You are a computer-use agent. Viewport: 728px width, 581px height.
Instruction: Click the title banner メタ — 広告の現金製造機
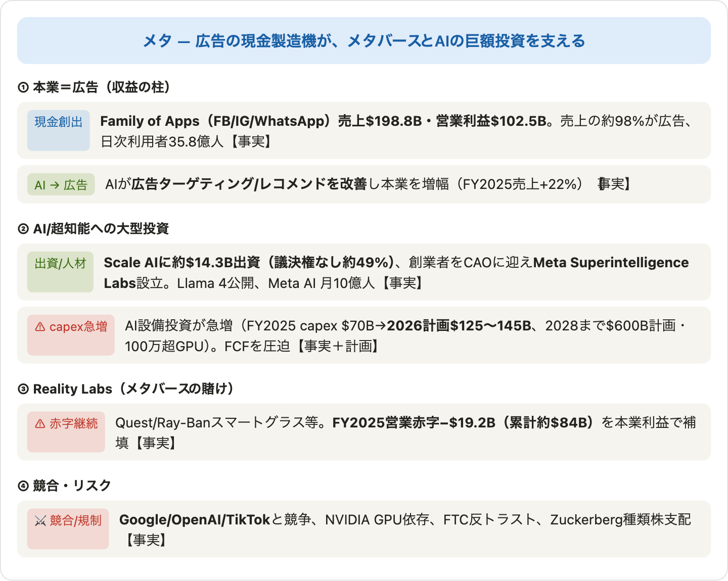(364, 40)
